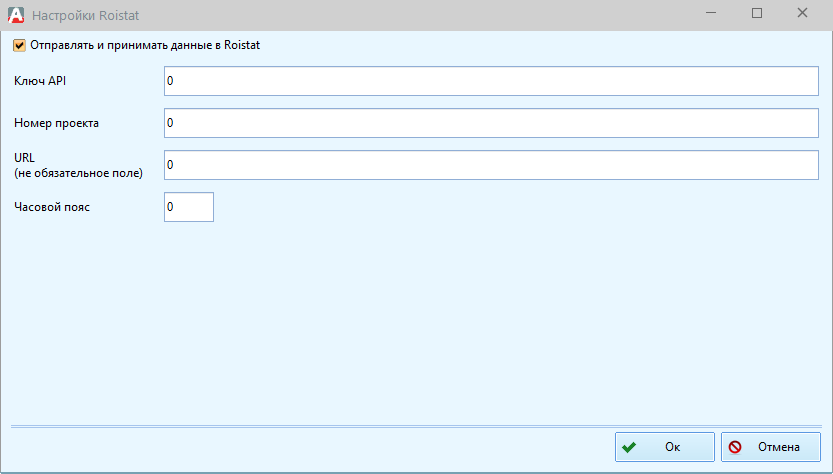Click into the Номер проекта text field
The width and height of the screenshot is (833, 474).
(491, 123)
